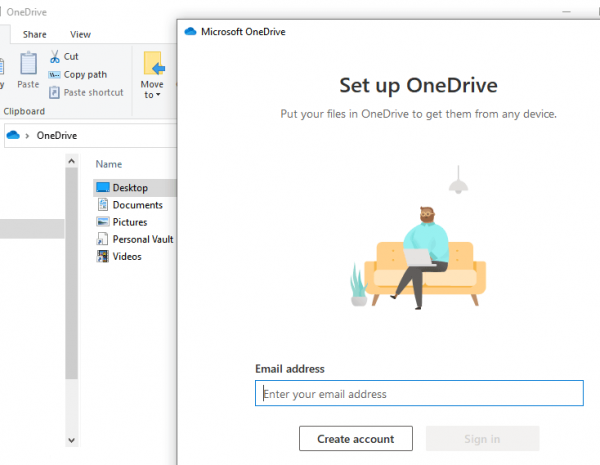Select the Personal Vault shortcut icon
The image size is (600, 465).
(102, 239)
